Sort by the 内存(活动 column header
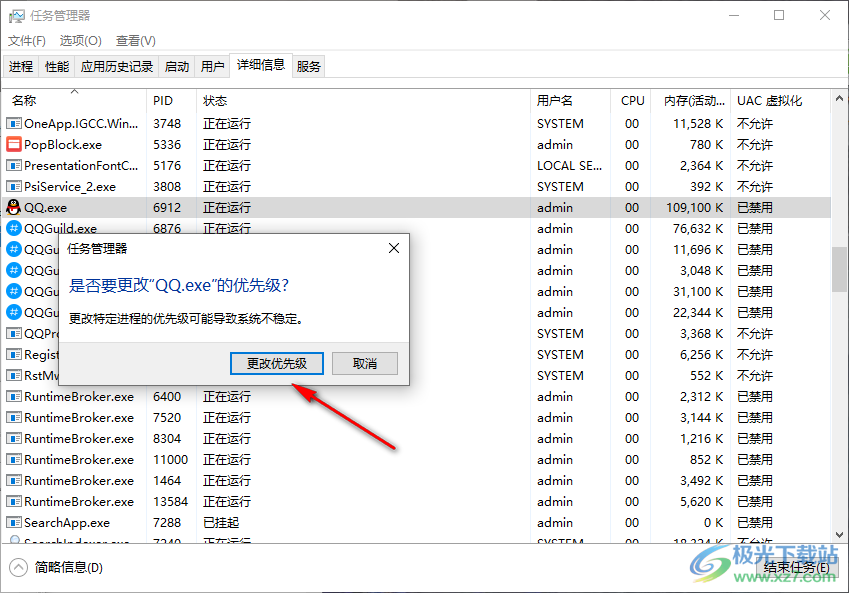Screen dimensions: 849x593 tap(691, 101)
